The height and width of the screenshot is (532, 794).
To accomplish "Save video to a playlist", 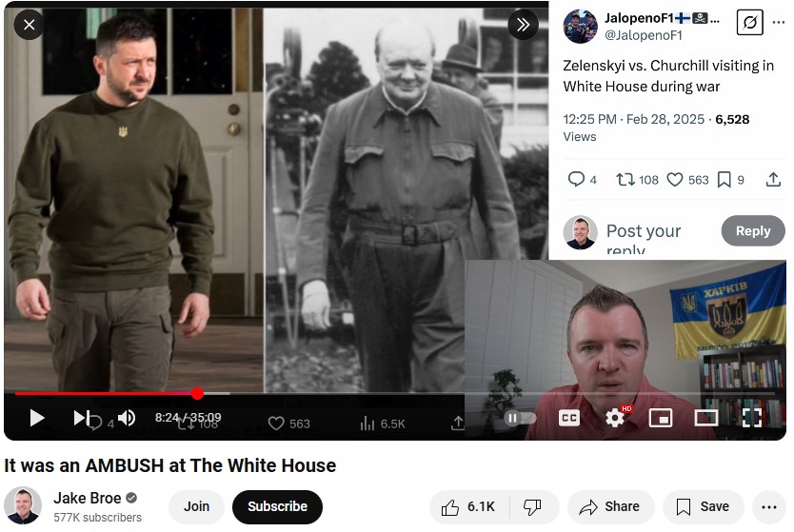I will [x=703, y=506].
